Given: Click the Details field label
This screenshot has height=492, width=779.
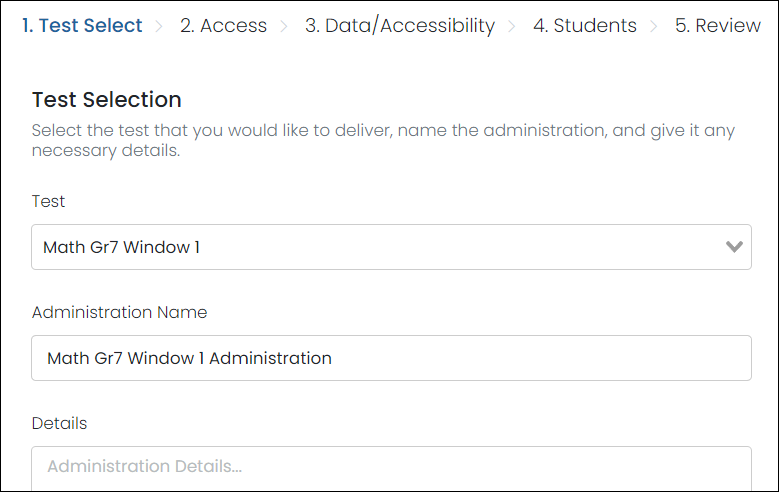Looking at the screenshot, I should [59, 423].
